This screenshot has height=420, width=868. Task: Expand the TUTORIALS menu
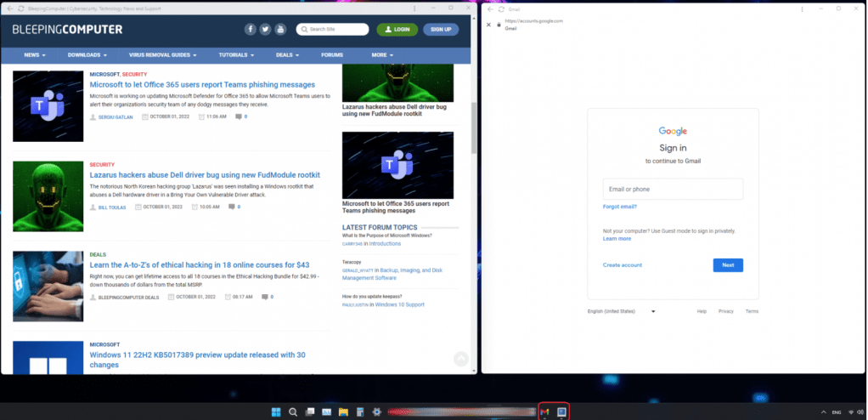coord(236,55)
